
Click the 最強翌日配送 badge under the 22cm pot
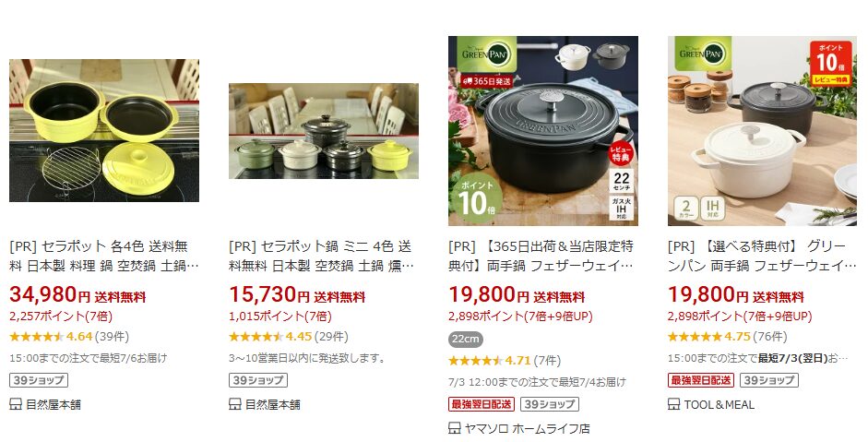click(x=482, y=404)
